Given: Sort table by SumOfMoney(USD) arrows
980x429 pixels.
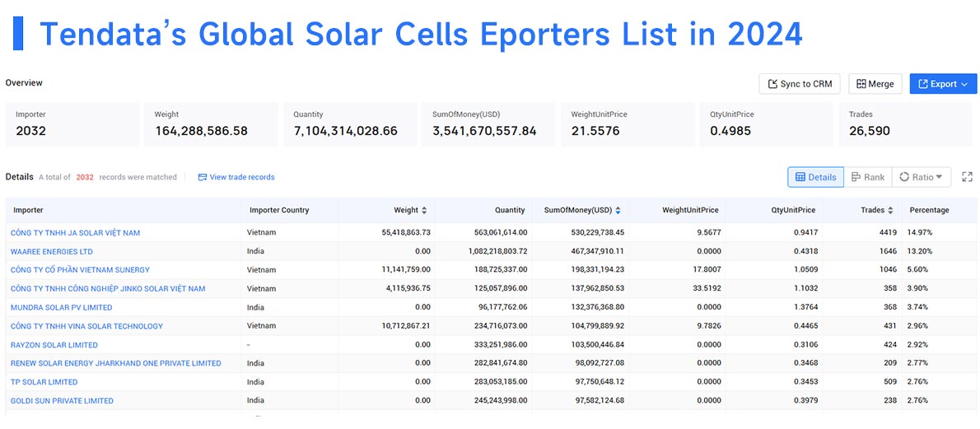Looking at the screenshot, I should click(x=618, y=211).
